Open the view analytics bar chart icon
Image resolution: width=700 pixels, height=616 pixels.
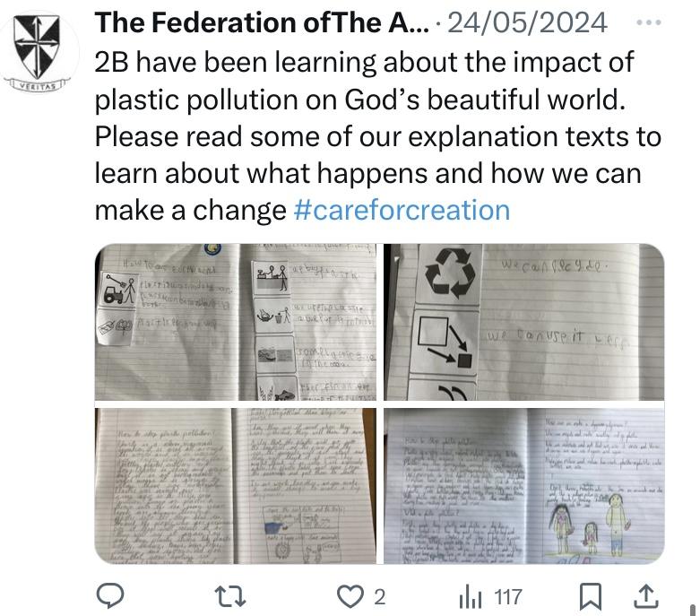[471, 596]
